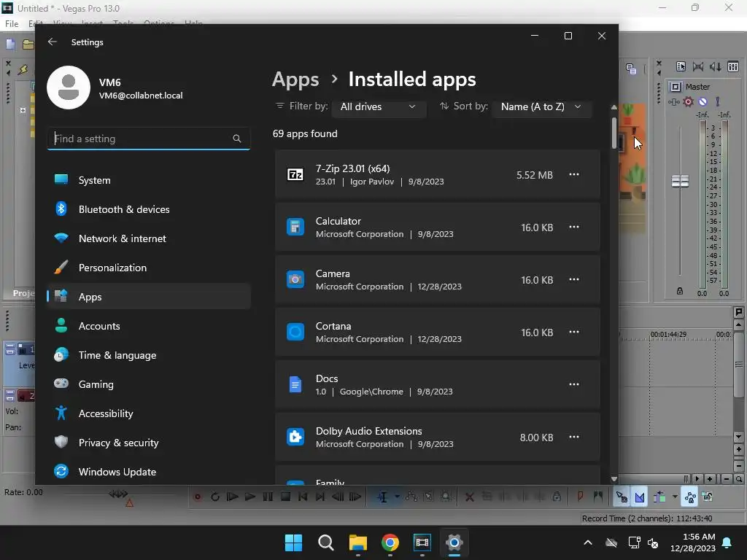Click the Record button in Vegas transport
Screen dimensions: 747x560
tap(197, 497)
